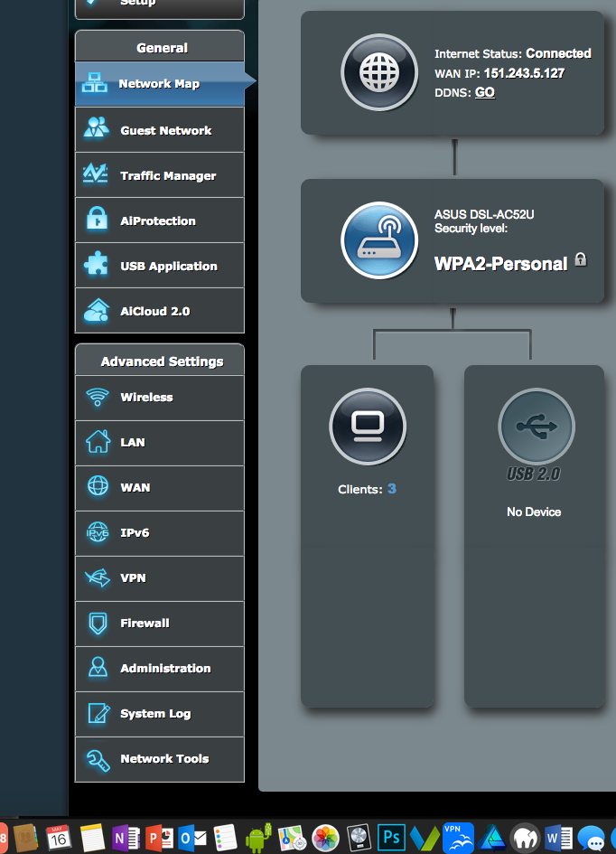Launch Photoshop from the dock
616x854 pixels.
(x=391, y=838)
